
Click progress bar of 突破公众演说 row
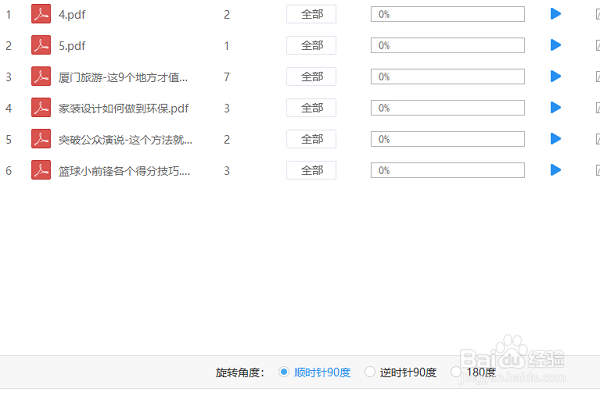point(448,139)
